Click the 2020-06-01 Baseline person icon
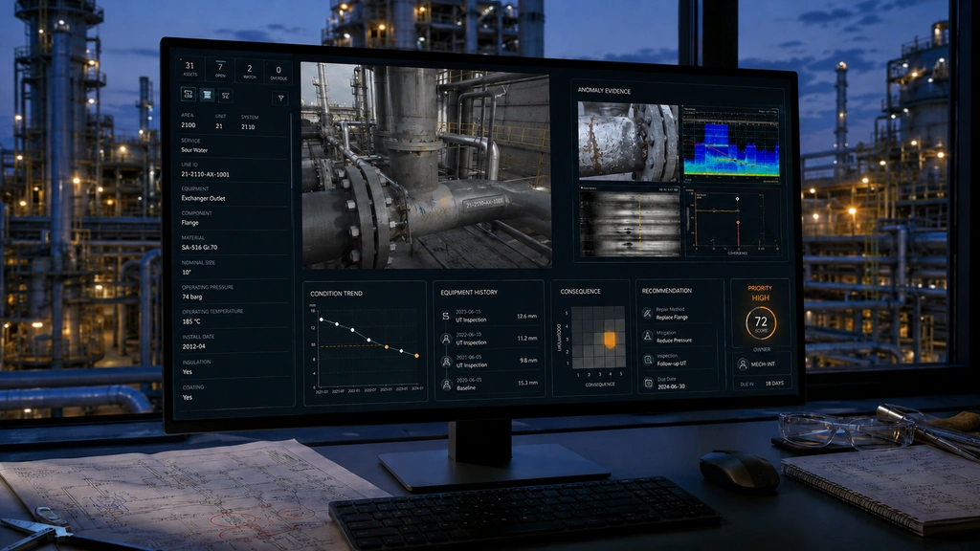 click(447, 385)
